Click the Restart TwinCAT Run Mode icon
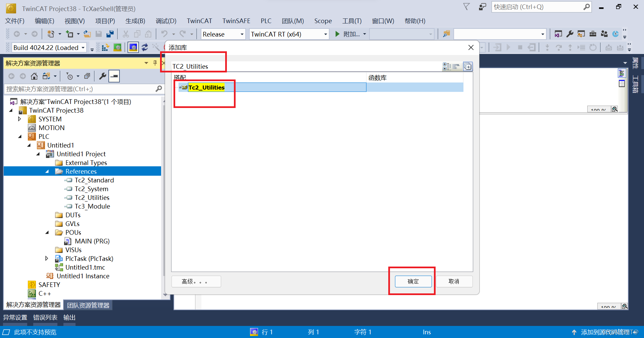644x338 pixels. point(117,48)
